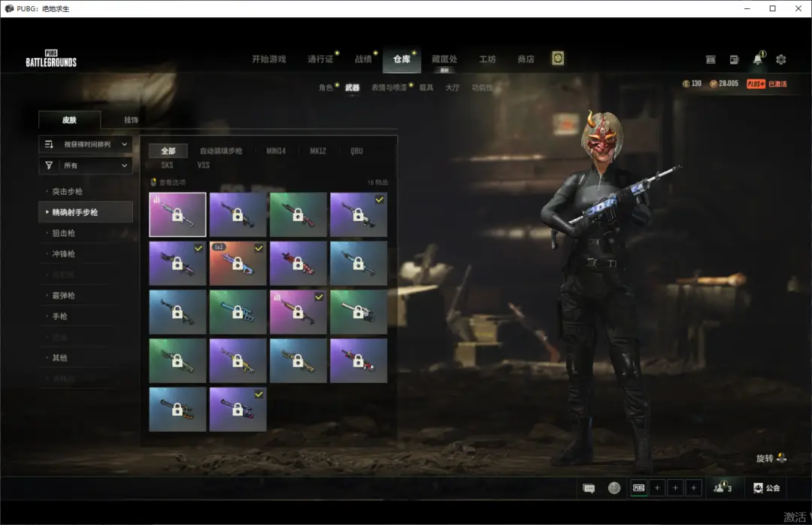Select the 突击步枪 category
This screenshot has height=525, width=812.
(68, 191)
